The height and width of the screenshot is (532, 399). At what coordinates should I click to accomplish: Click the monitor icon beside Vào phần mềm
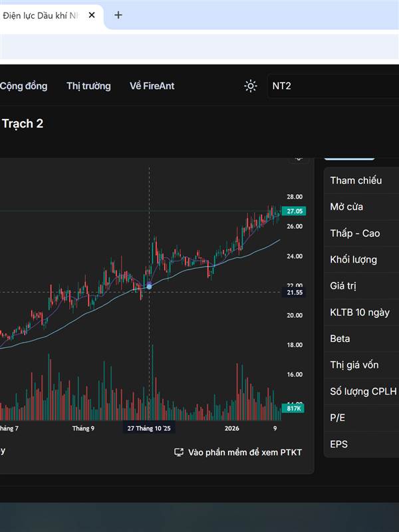[179, 452]
